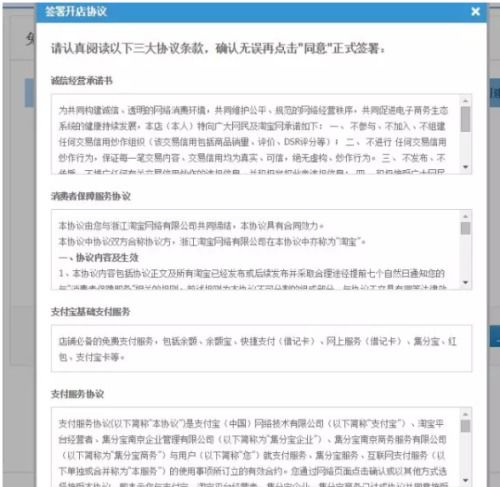Click scroll-down arrow in 支付服务协议 box
500x487 pixels.
pos(466,480)
